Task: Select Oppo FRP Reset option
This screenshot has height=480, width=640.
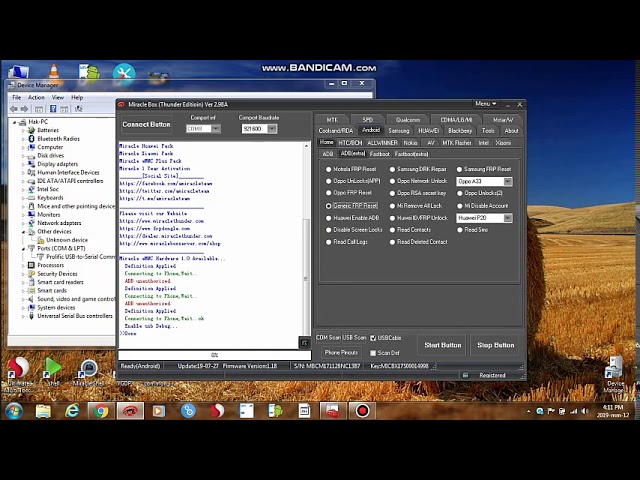Action: point(328,193)
